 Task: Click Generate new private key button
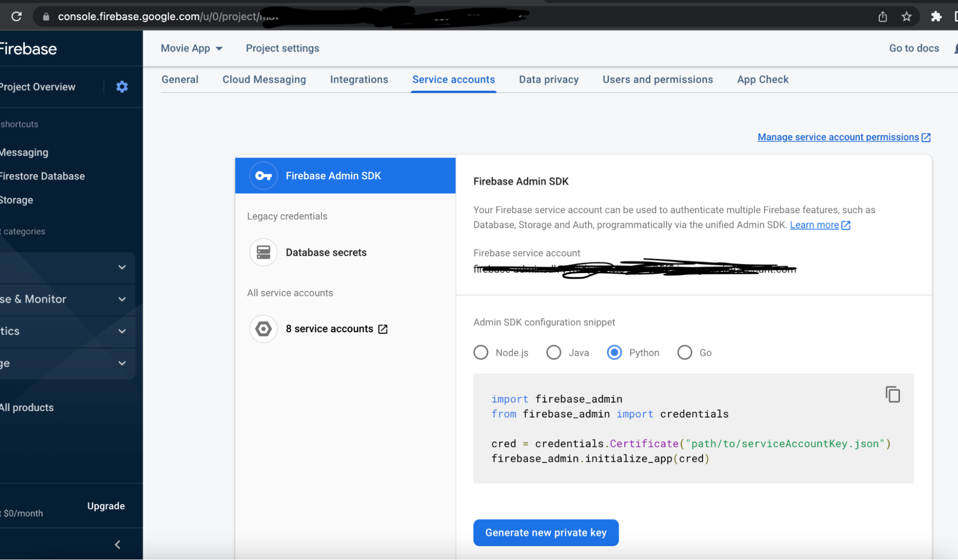coord(546,533)
